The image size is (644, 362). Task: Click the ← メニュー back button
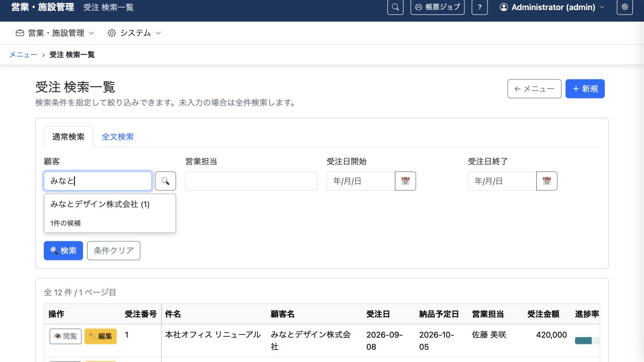534,89
